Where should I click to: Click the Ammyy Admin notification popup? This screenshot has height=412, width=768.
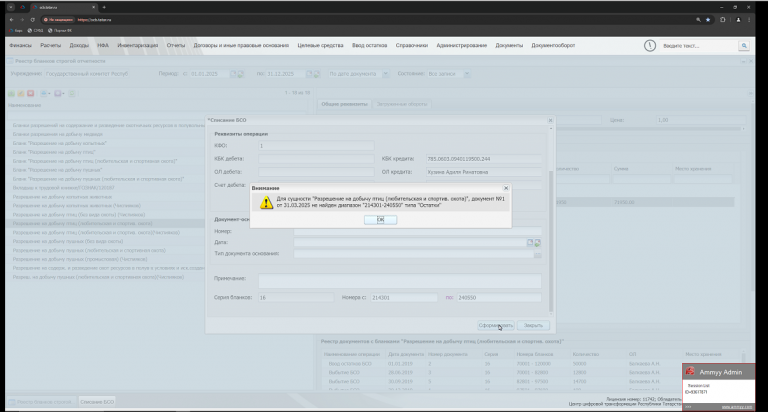[719, 387]
